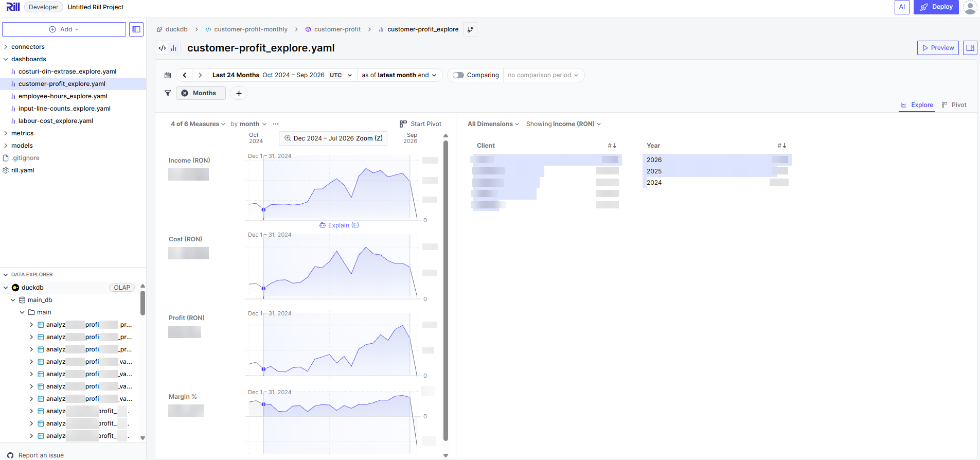Click the rill.yaml settings gear icon
The height and width of the screenshot is (460, 980).
point(6,170)
